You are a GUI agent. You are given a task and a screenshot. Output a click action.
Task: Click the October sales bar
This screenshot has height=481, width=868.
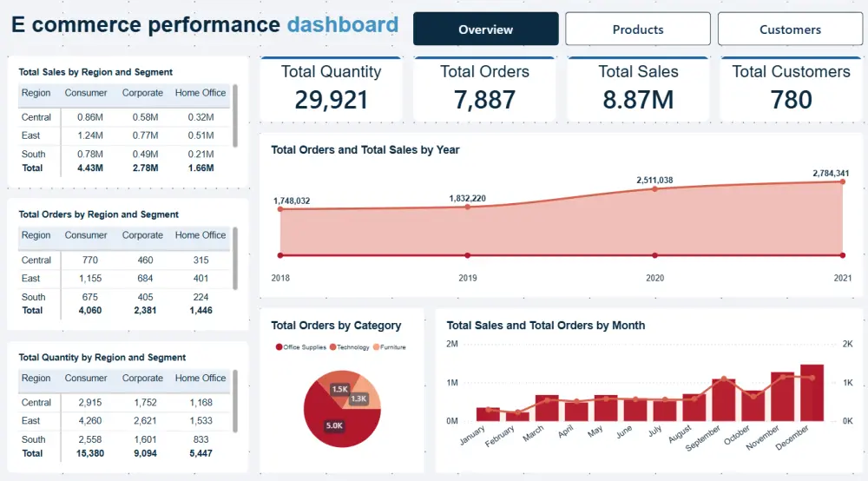pos(753,405)
